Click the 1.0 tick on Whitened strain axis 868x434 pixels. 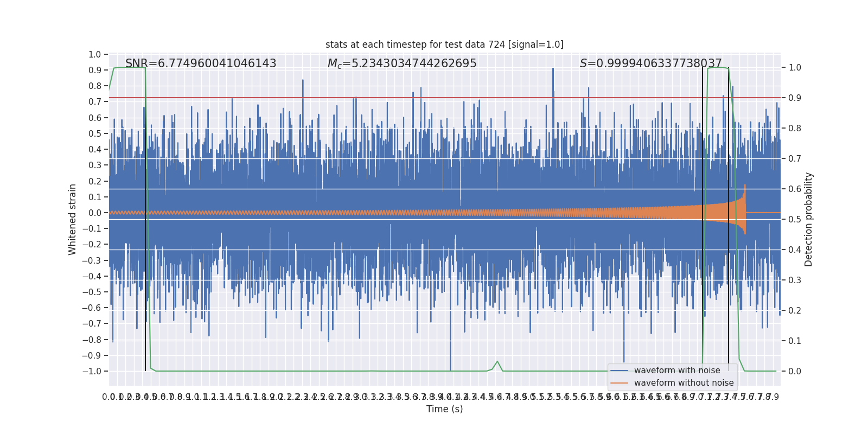coord(95,54)
